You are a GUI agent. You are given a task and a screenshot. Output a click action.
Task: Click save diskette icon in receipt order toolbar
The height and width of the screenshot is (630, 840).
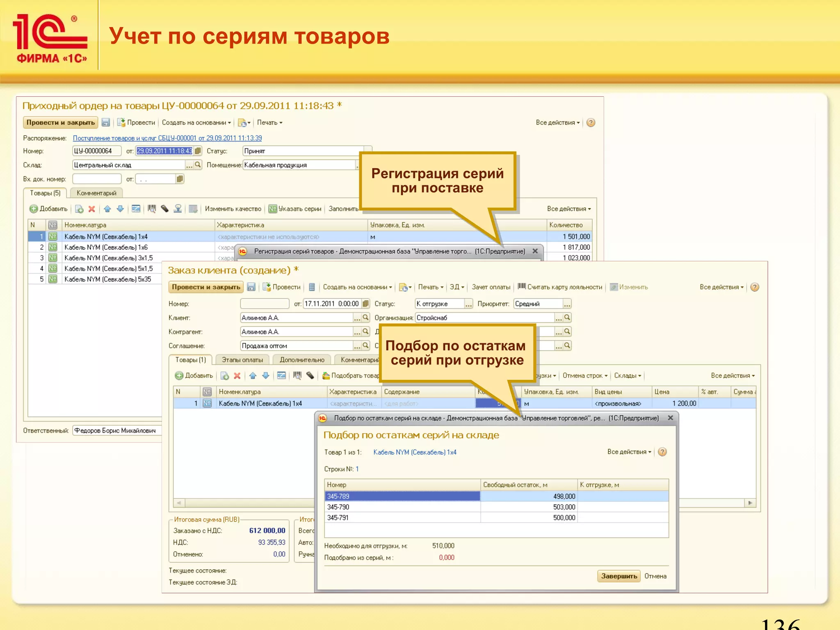click(x=105, y=123)
